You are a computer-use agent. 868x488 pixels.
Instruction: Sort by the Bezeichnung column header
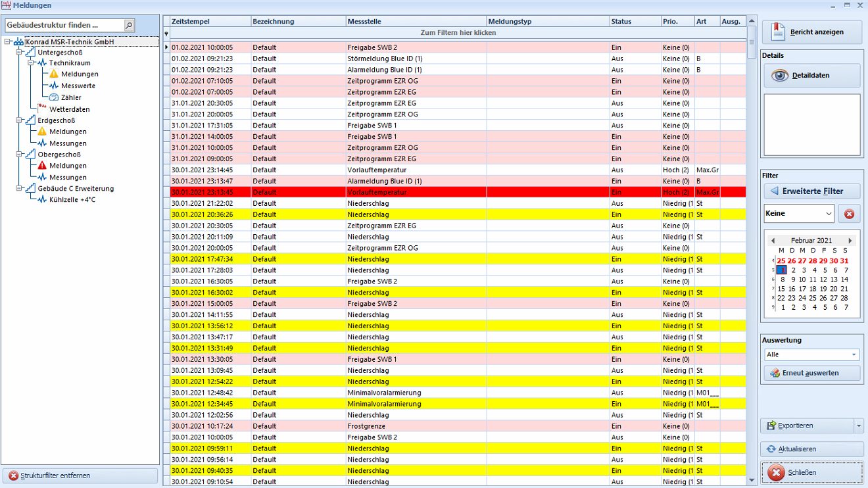(x=298, y=21)
